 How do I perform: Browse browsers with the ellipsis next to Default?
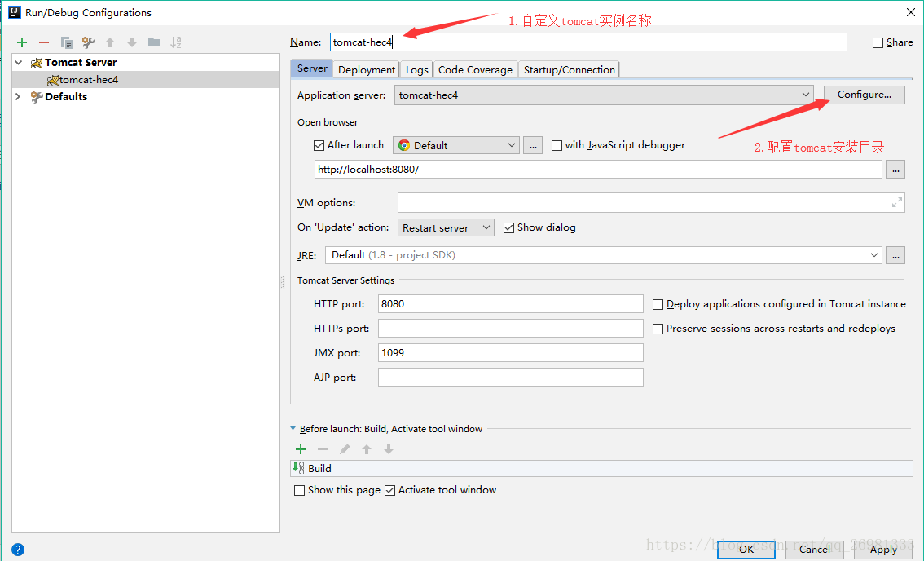click(x=533, y=146)
